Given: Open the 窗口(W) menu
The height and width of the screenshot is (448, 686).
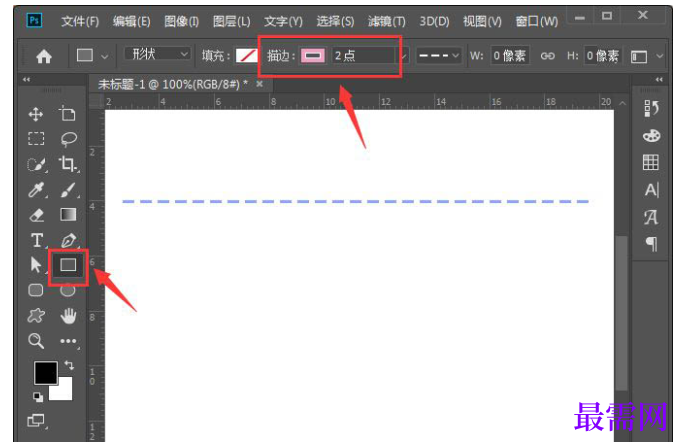Looking at the screenshot, I should tap(536, 21).
